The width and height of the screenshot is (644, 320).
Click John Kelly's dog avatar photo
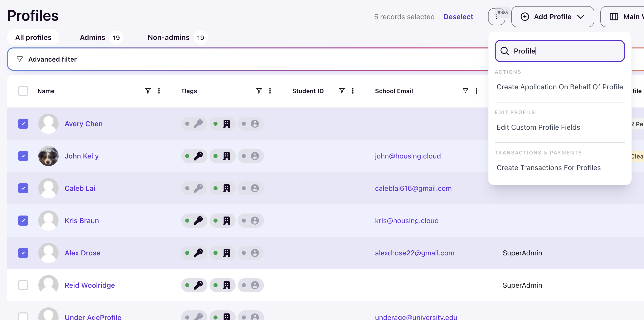click(x=48, y=156)
